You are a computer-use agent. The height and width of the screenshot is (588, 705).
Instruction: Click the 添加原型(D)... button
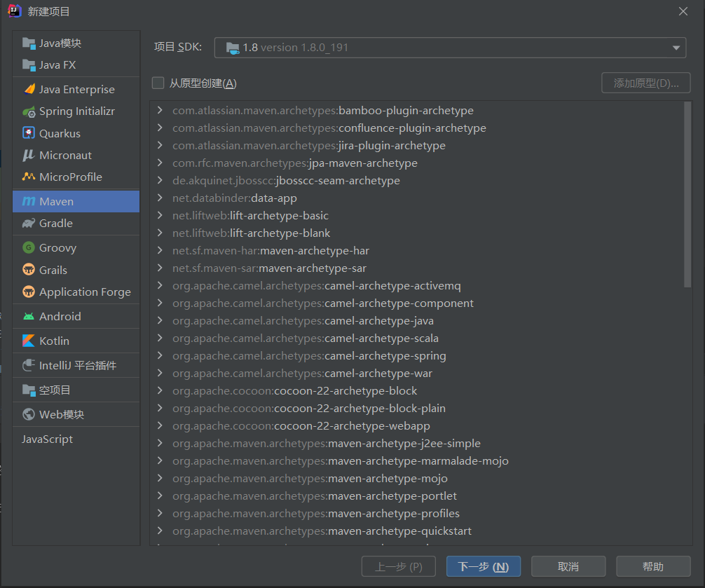[x=645, y=83]
